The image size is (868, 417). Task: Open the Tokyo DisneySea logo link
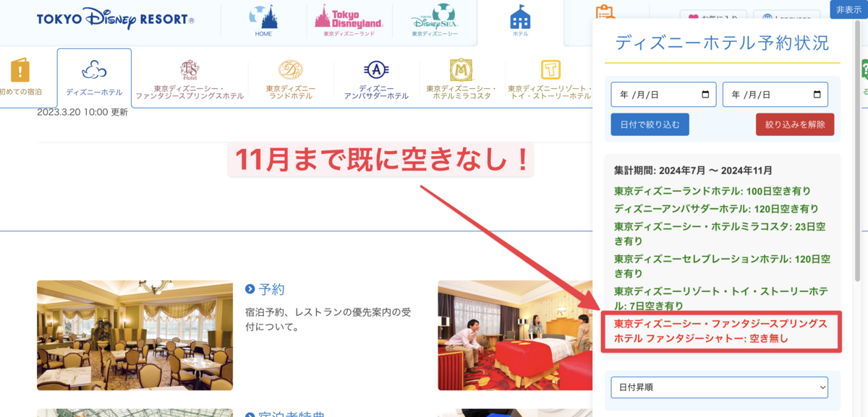435,17
